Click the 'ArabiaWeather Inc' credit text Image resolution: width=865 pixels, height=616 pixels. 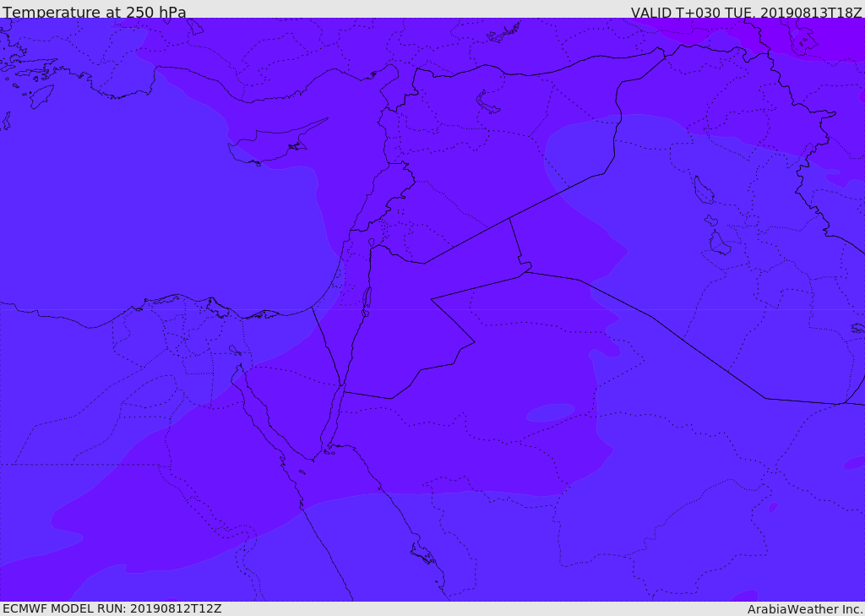[804, 609]
